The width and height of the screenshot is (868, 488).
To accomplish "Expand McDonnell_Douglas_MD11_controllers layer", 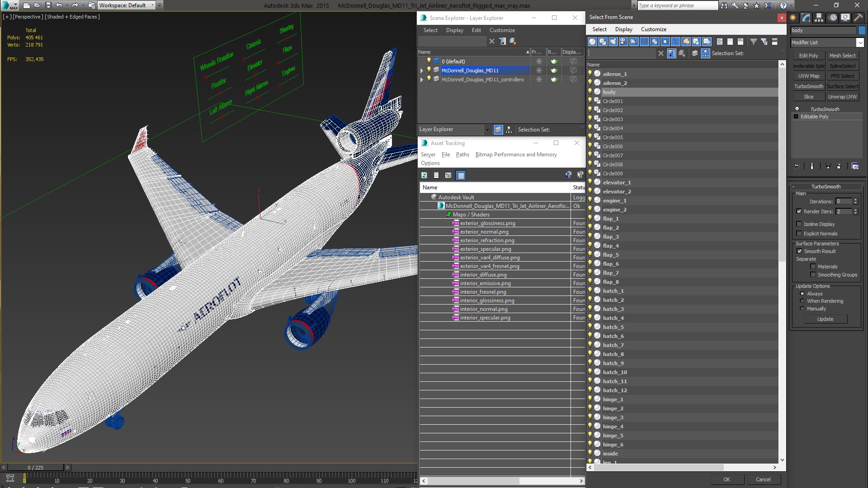I will 422,80.
